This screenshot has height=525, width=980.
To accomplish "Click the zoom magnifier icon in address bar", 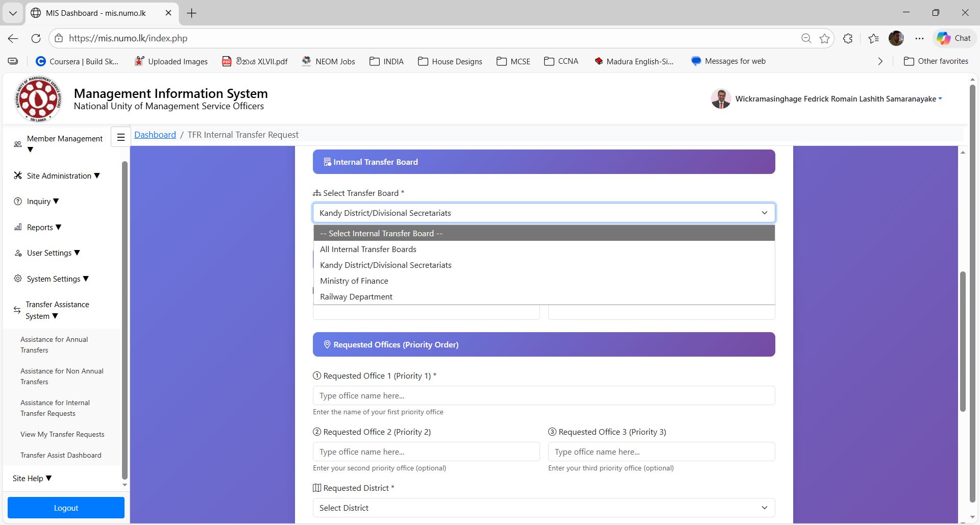I will pyautogui.click(x=806, y=38).
